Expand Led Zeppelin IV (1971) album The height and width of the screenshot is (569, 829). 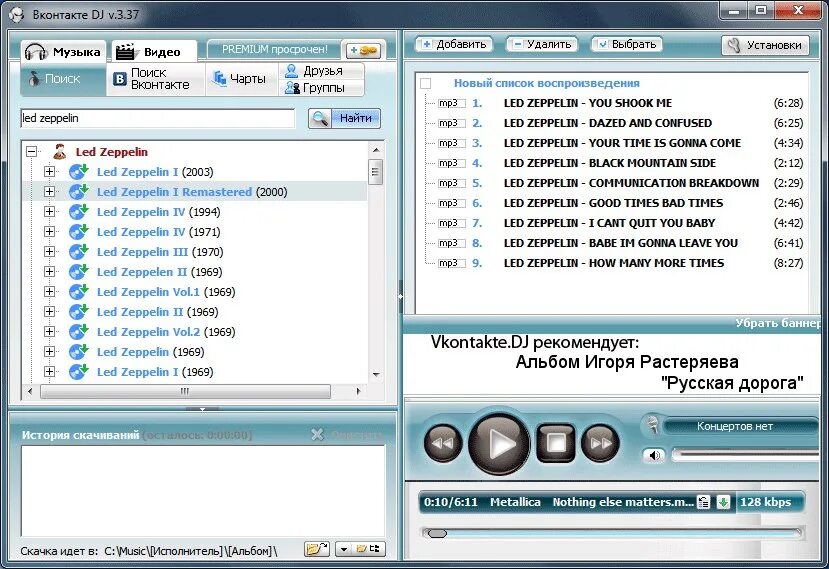[x=49, y=232]
